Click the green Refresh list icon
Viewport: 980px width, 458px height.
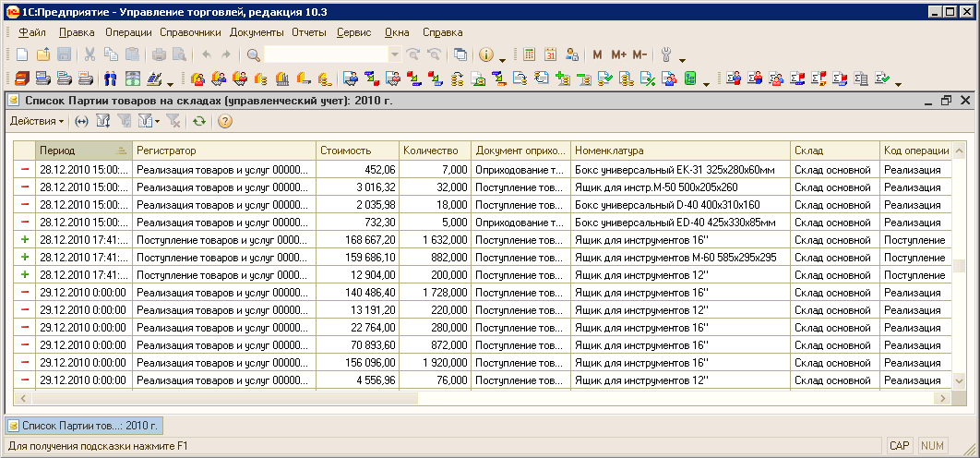pyautogui.click(x=198, y=121)
